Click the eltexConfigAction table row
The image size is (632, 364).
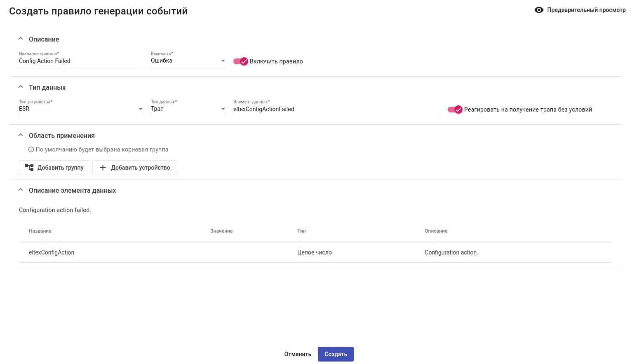315,252
